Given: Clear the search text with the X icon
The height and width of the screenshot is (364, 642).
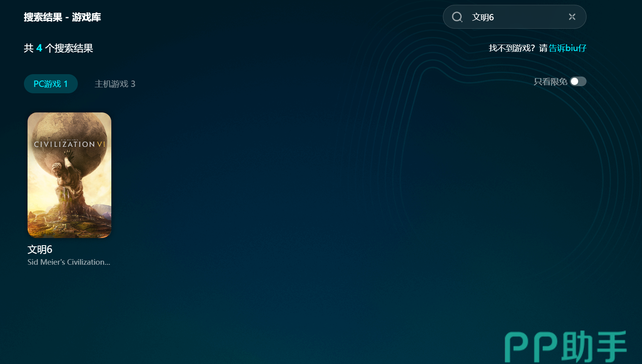Looking at the screenshot, I should [x=572, y=17].
